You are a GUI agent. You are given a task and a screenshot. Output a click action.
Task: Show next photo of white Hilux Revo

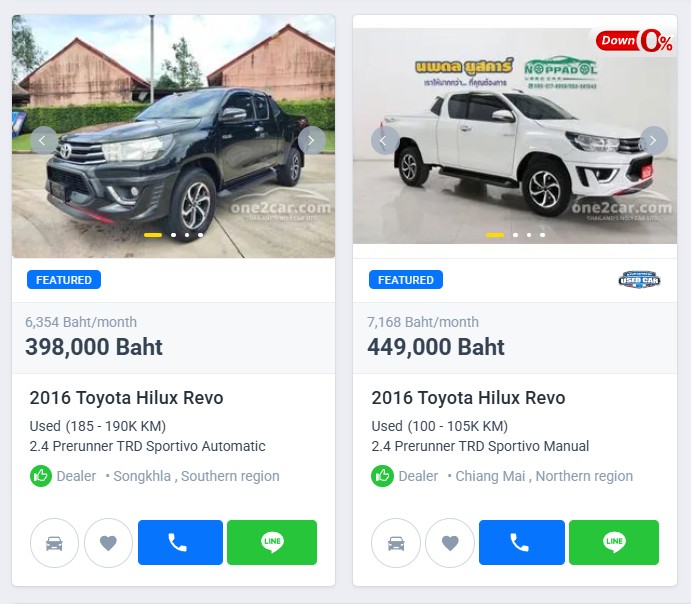click(x=654, y=140)
